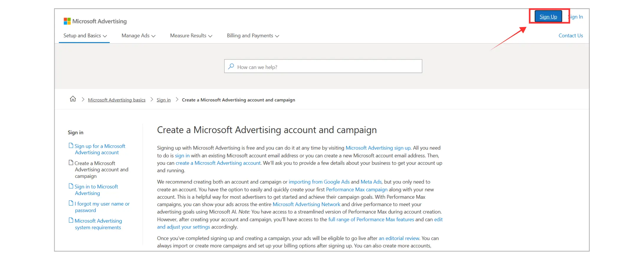Follow the inline sign in link in paragraph

pos(182,155)
